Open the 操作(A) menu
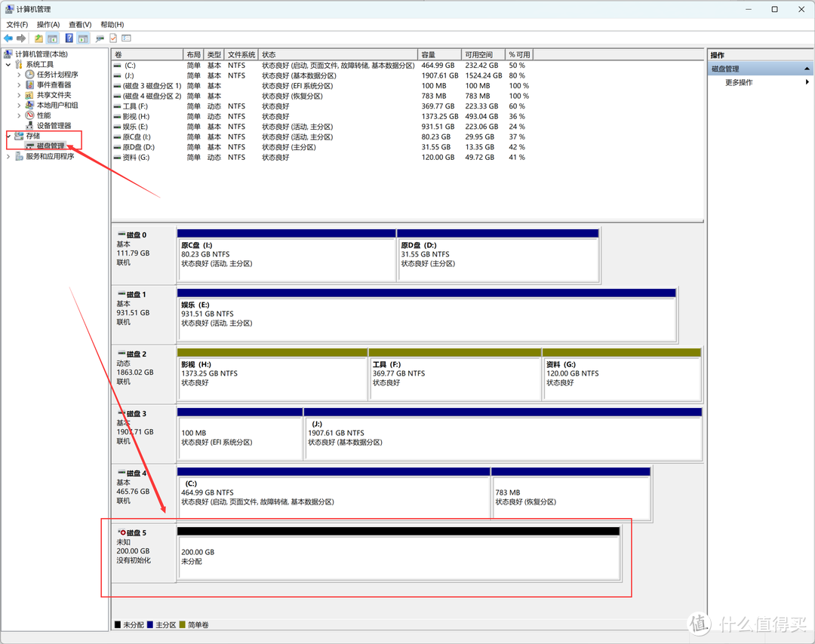 tap(48, 25)
